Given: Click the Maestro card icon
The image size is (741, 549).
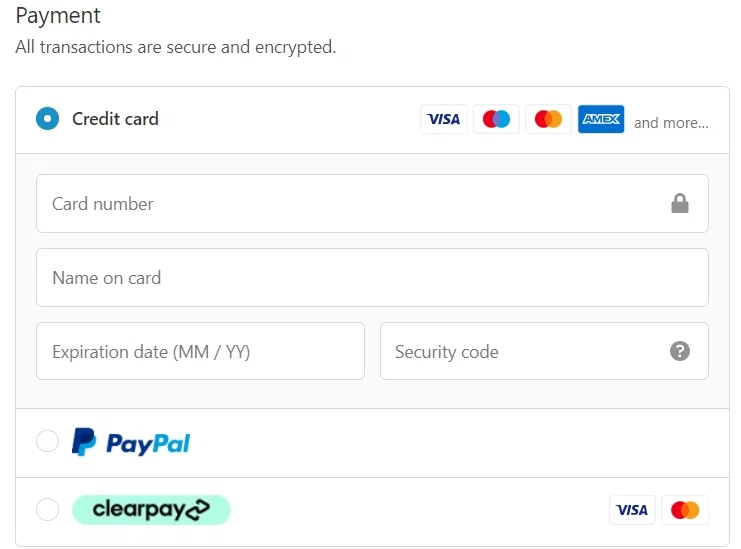Looking at the screenshot, I should [x=496, y=119].
